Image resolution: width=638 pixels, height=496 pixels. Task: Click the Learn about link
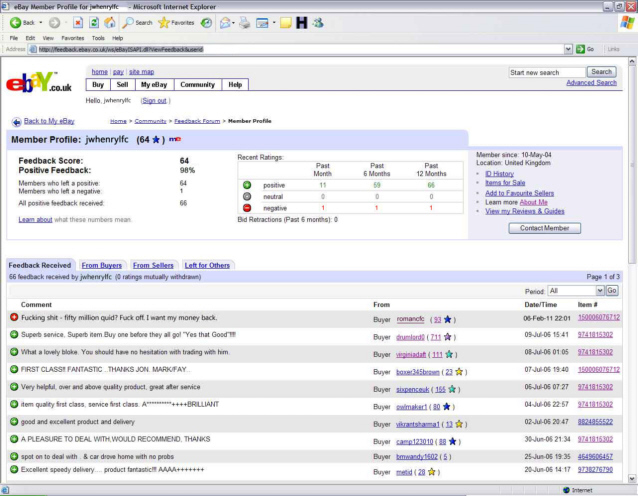pos(35,219)
